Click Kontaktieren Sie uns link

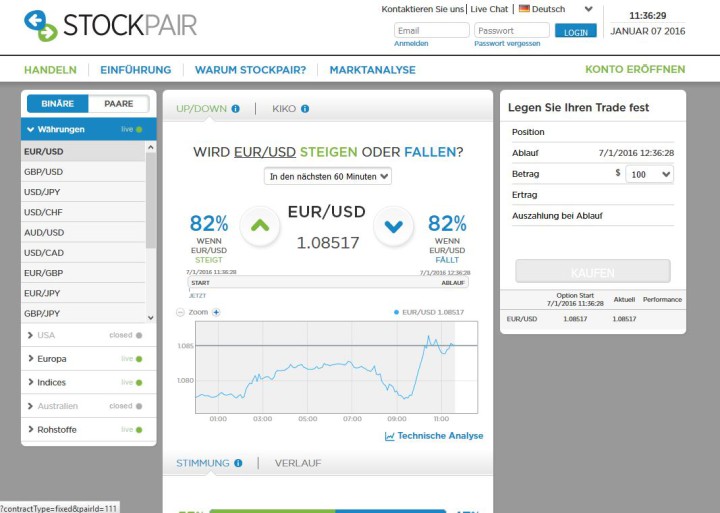tap(422, 9)
